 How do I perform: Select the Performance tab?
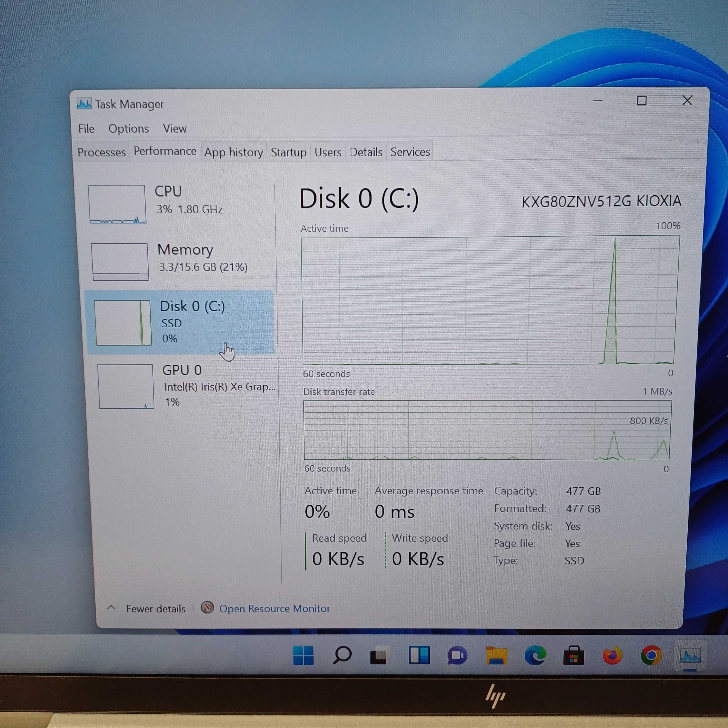165,151
